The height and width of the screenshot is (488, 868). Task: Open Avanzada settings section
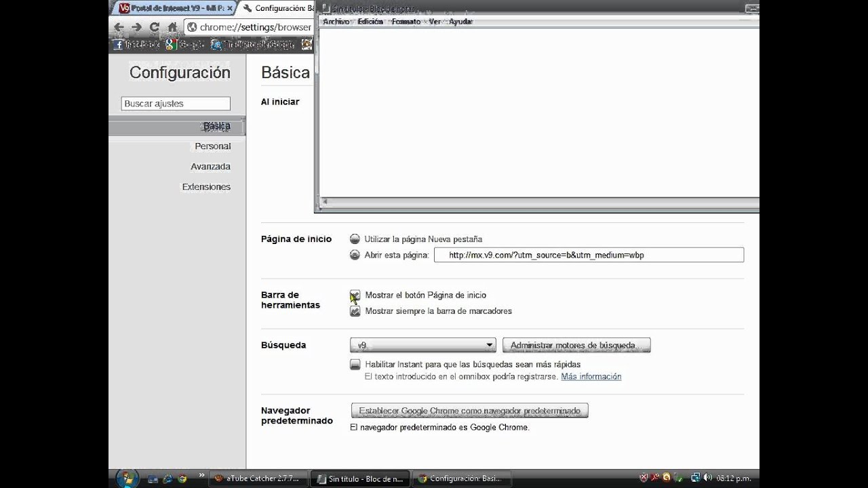coord(210,167)
